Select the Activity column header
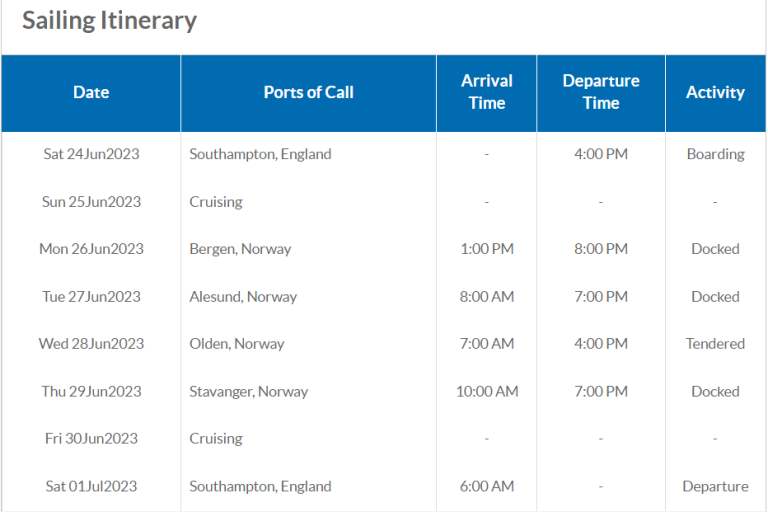Image resolution: width=768 pixels, height=512 pixels. point(716,93)
